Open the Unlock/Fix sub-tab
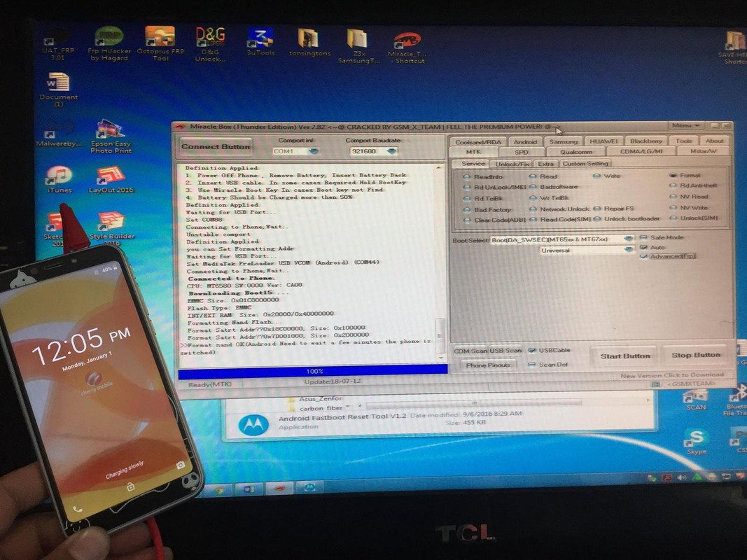Screen dimensions: 747x560 pyautogui.click(x=512, y=164)
